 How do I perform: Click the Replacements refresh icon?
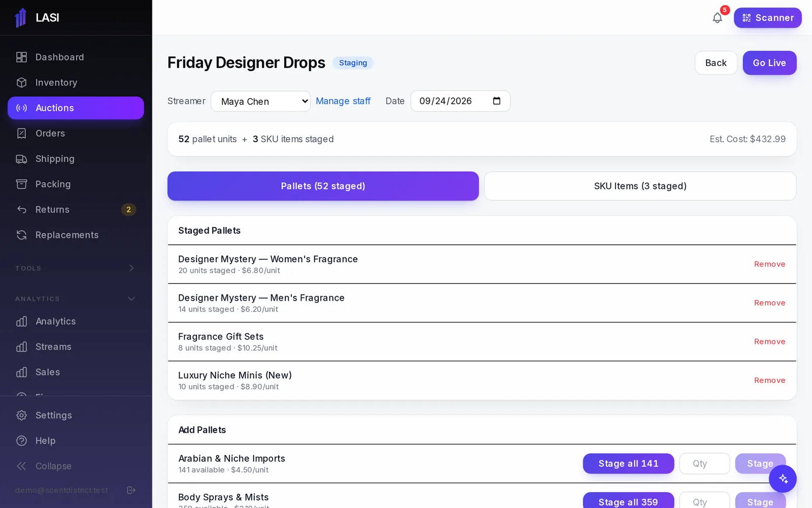(x=21, y=235)
